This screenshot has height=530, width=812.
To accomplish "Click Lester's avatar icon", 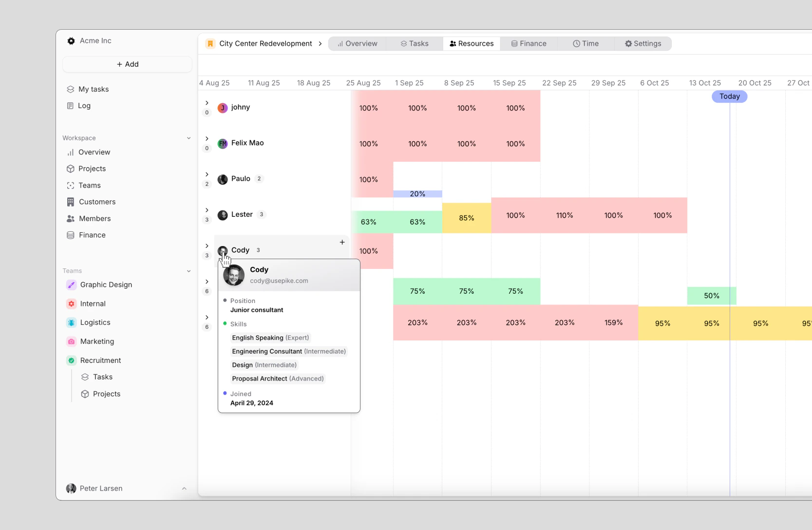I will pyautogui.click(x=223, y=215).
